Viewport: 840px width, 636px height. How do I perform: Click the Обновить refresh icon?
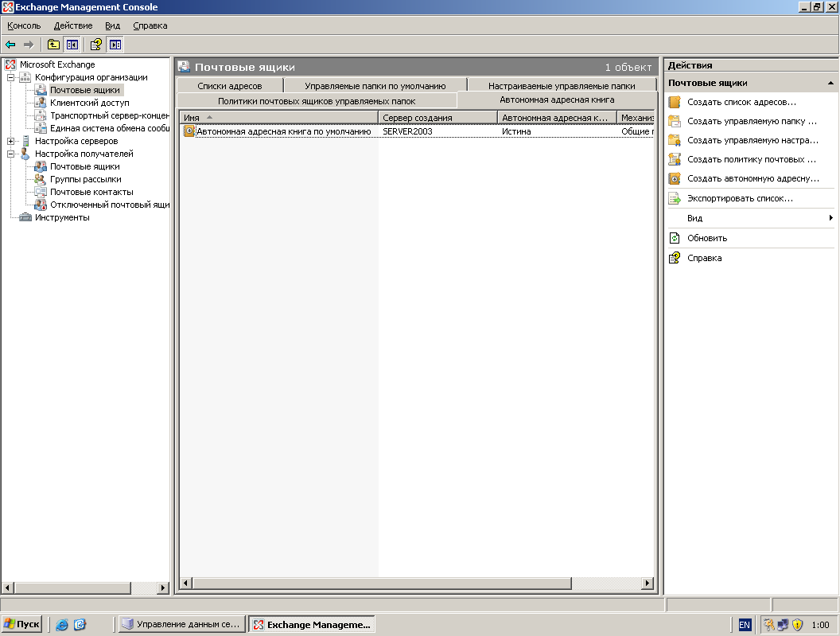point(675,238)
